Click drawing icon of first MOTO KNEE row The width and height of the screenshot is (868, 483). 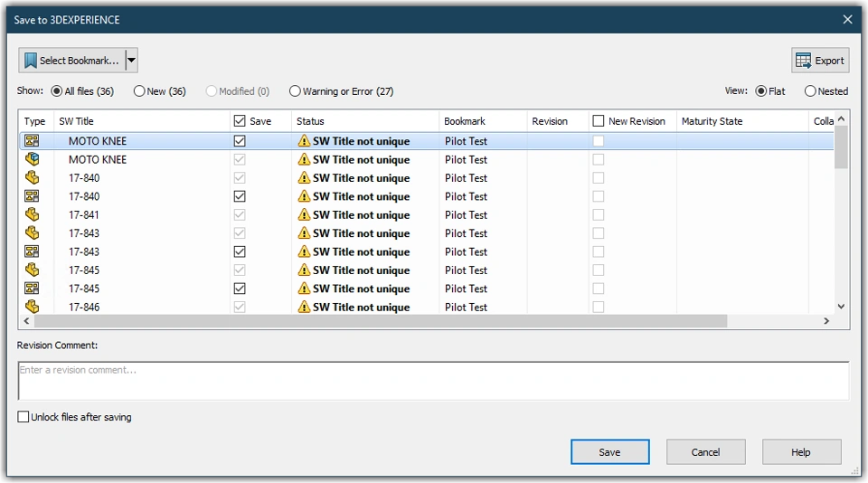[33, 141]
